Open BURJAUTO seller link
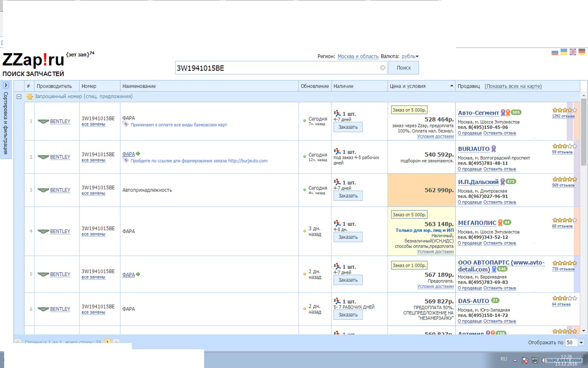Viewport: 588px width, 368px height. 473,149
